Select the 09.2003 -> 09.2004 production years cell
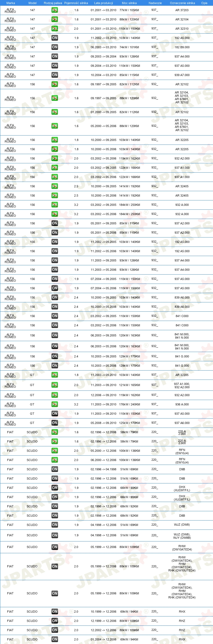 pyautogui.click(x=104, y=56)
